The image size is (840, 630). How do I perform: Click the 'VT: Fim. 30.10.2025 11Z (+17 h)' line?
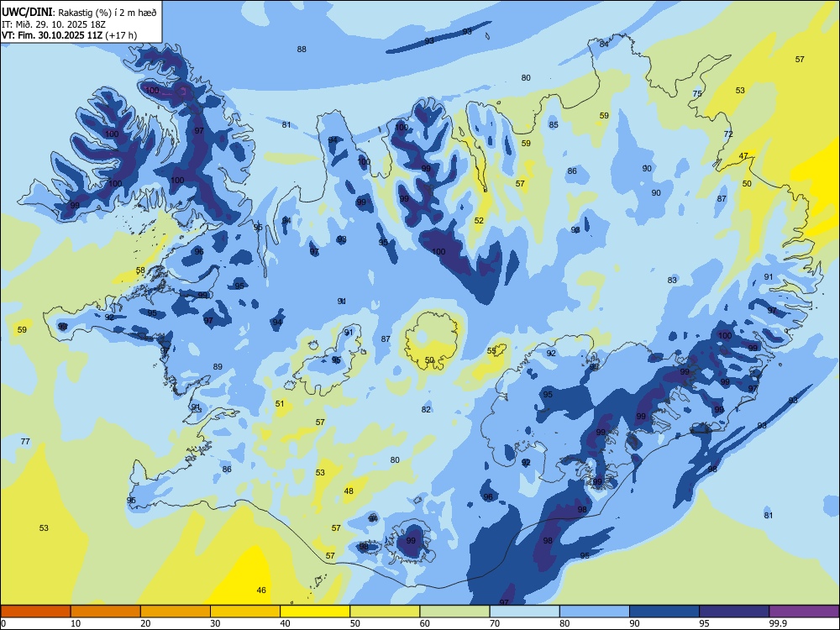click(69, 35)
